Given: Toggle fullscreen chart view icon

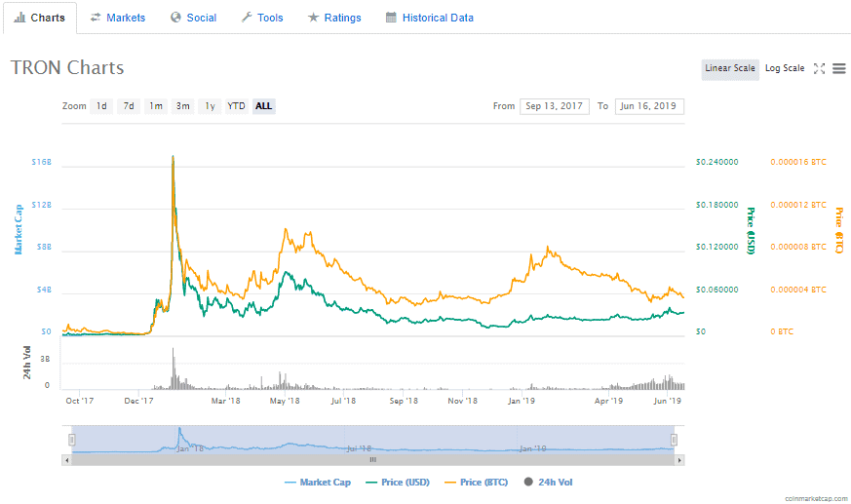Looking at the screenshot, I should pyautogui.click(x=819, y=68).
